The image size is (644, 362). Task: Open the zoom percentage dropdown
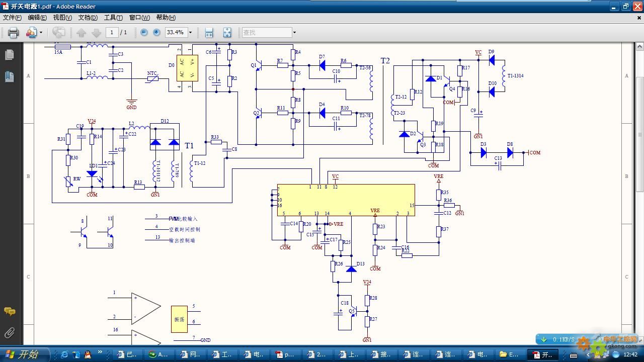190,32
